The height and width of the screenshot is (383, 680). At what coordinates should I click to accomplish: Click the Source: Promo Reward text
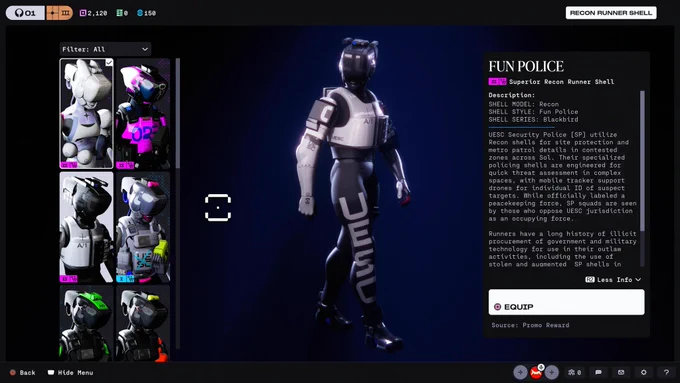(x=530, y=325)
